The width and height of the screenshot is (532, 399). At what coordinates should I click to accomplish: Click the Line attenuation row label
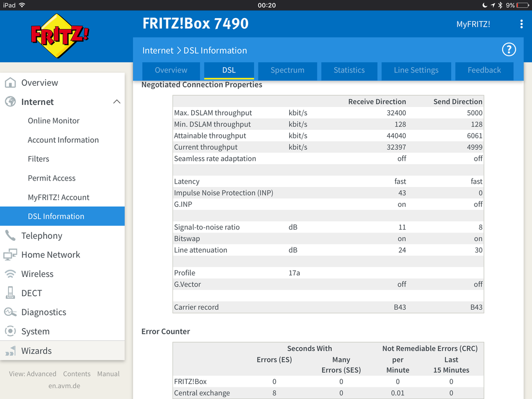pyautogui.click(x=201, y=250)
